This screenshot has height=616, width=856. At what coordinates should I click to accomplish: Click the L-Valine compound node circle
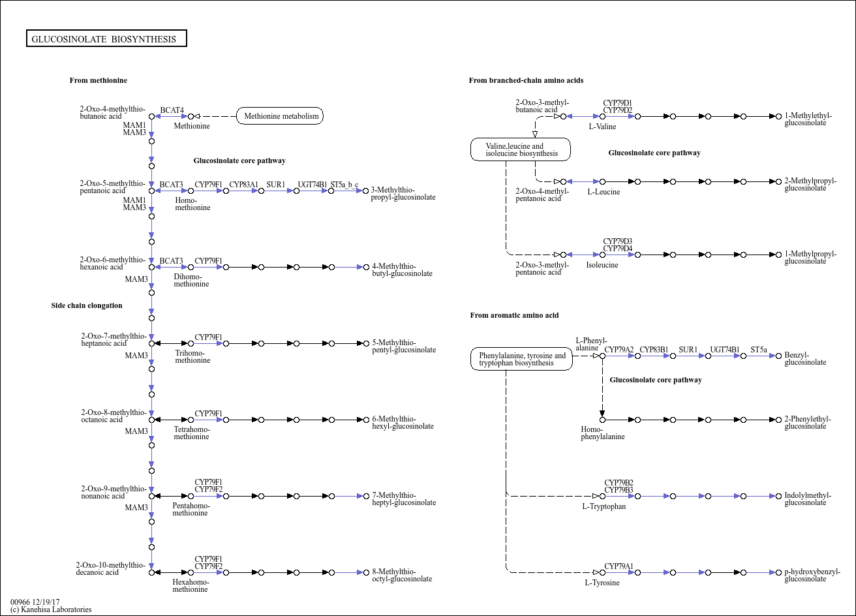(602, 116)
